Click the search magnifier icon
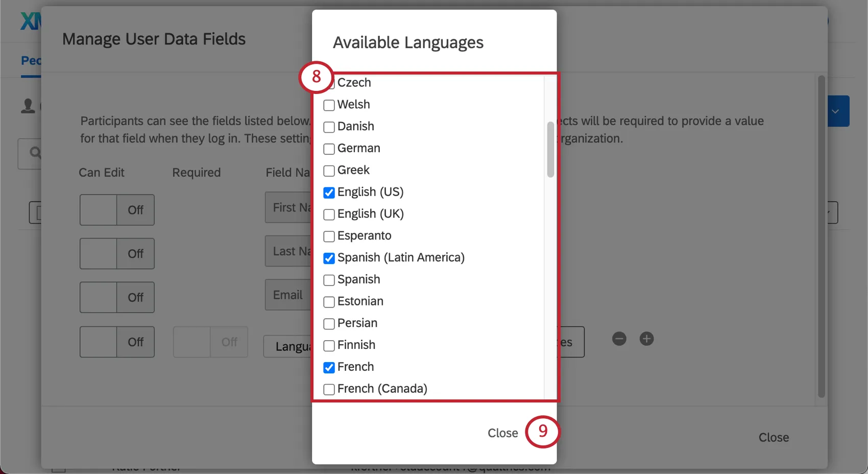Viewport: 868px width, 474px height. pyautogui.click(x=34, y=153)
